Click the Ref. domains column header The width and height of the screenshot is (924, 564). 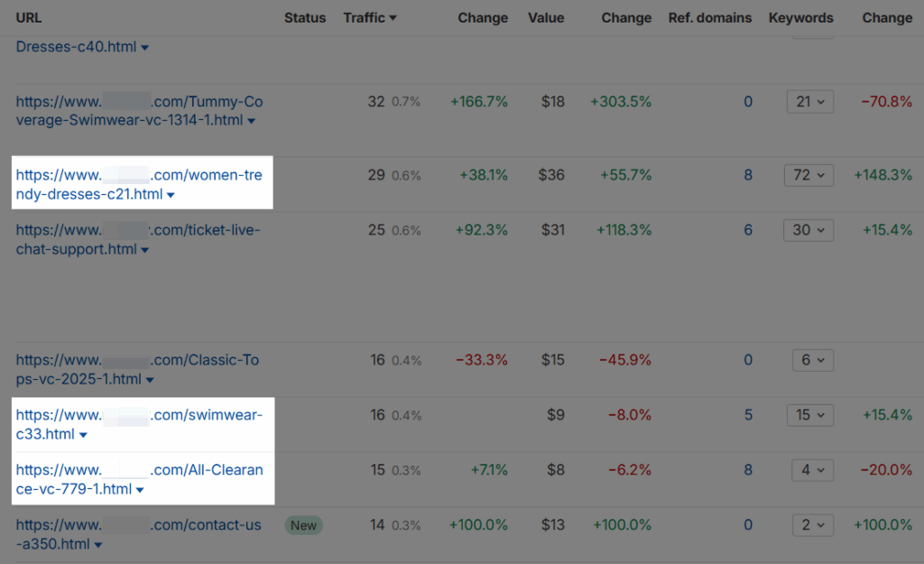pos(709,18)
